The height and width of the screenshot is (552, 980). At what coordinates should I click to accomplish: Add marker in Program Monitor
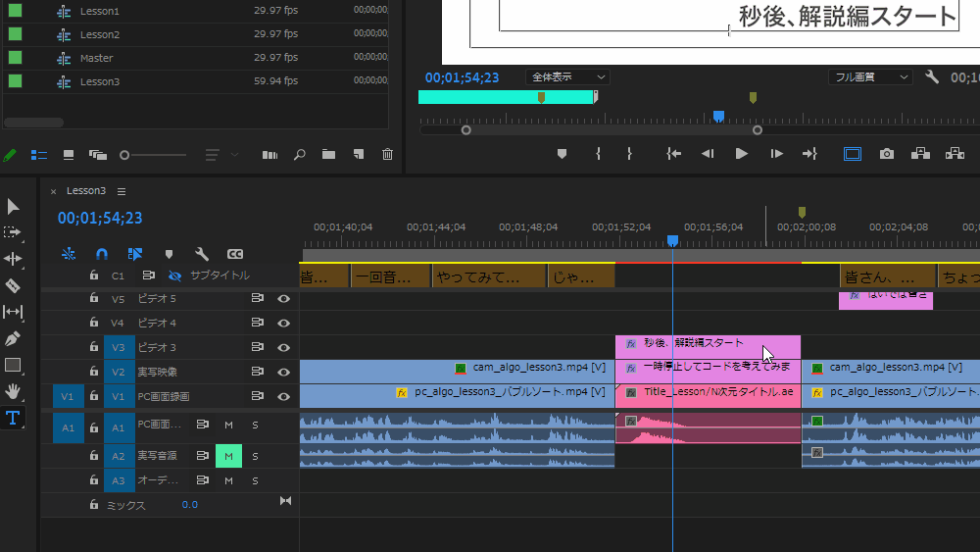pyautogui.click(x=562, y=154)
